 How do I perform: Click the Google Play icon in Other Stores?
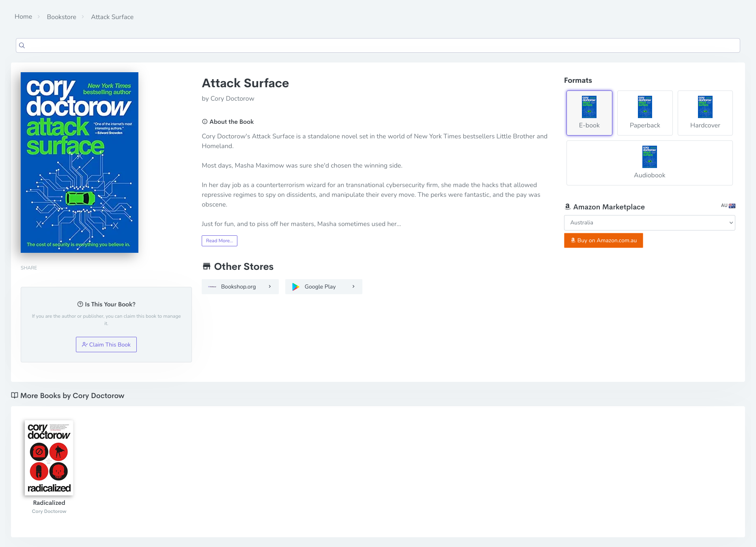[x=295, y=286]
